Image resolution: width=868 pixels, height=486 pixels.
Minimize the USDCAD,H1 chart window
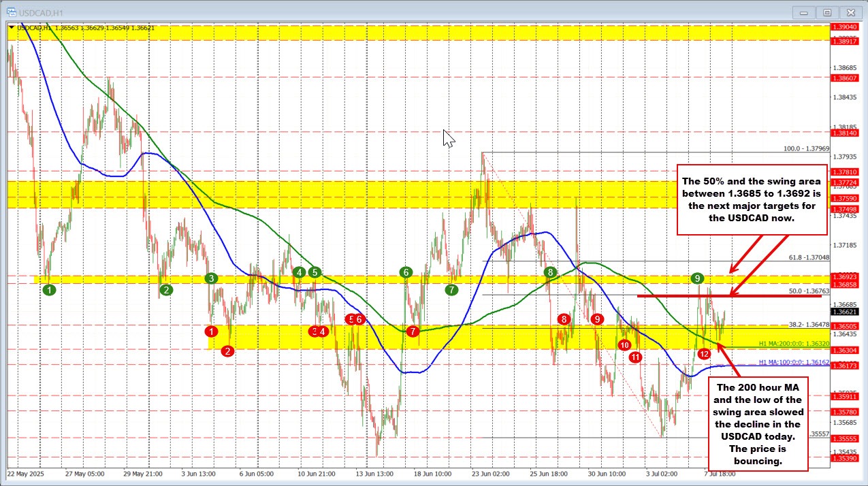[x=803, y=12]
